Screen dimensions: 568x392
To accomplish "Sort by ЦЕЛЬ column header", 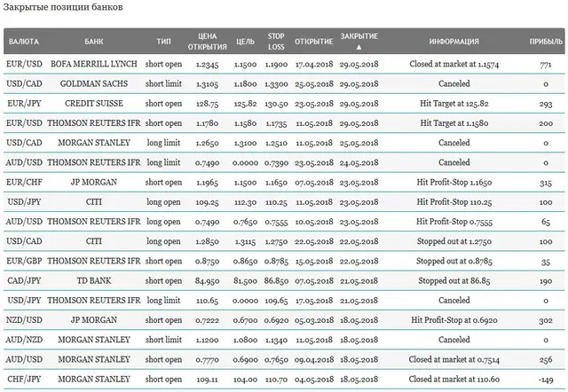I will pos(245,42).
